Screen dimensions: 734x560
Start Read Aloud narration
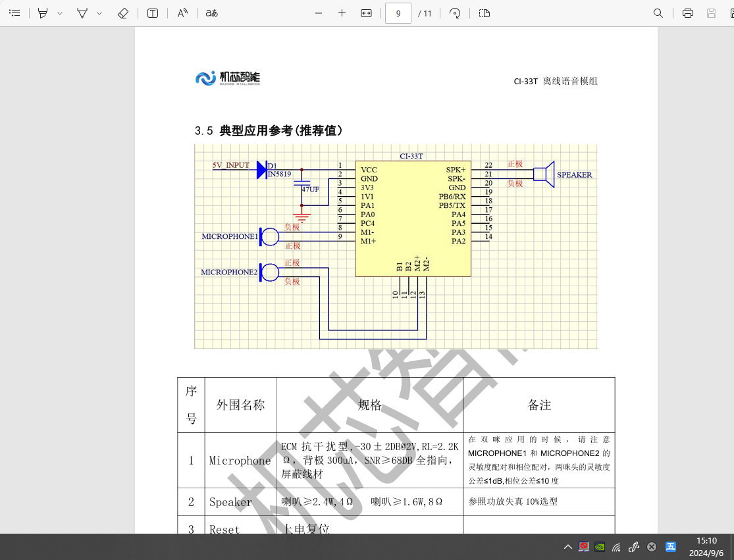pos(182,13)
